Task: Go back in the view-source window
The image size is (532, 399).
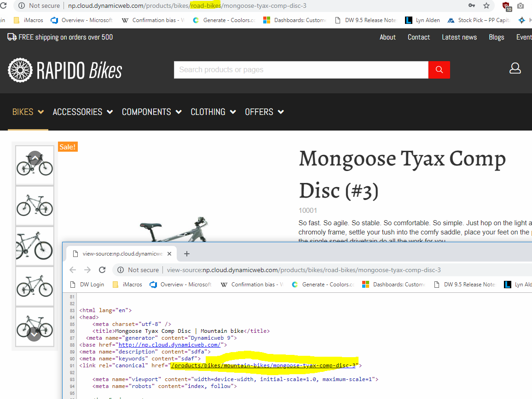Action: [x=73, y=270]
